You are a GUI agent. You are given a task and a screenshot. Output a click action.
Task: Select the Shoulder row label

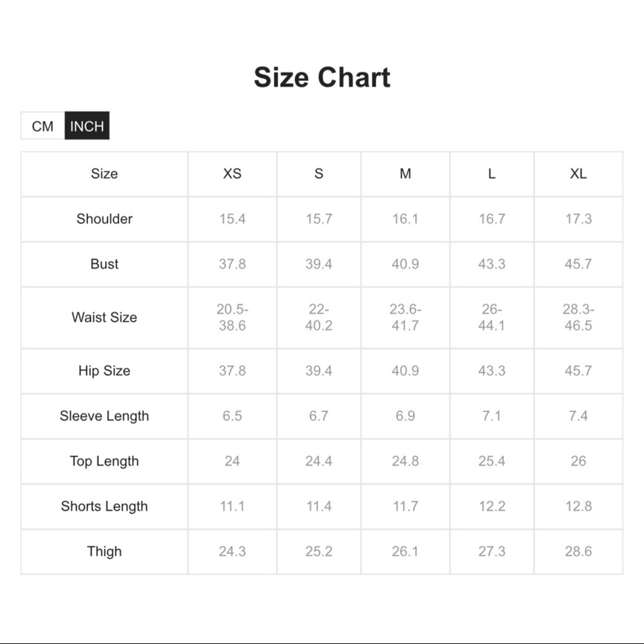(x=104, y=219)
